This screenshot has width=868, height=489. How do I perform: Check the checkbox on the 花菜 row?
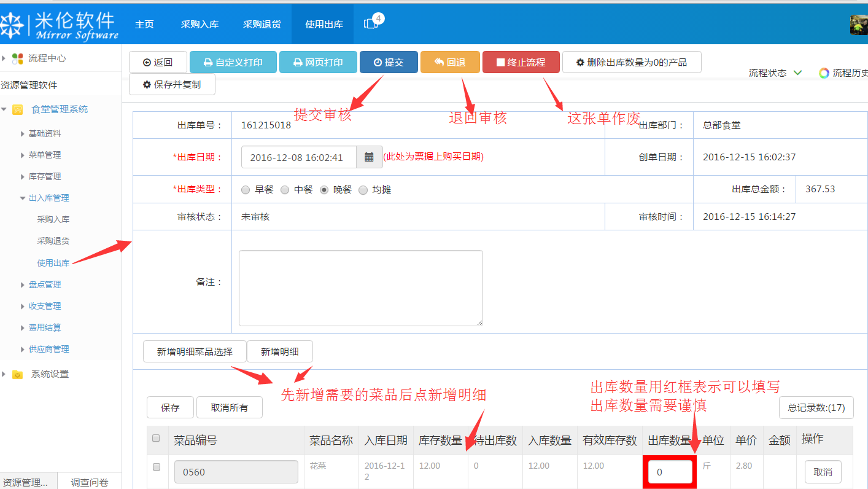pyautogui.click(x=156, y=466)
